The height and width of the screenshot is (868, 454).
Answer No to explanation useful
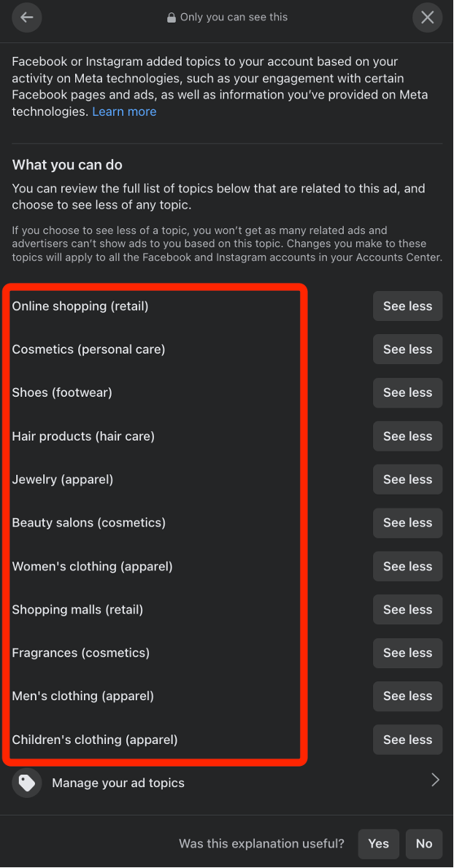coord(424,844)
